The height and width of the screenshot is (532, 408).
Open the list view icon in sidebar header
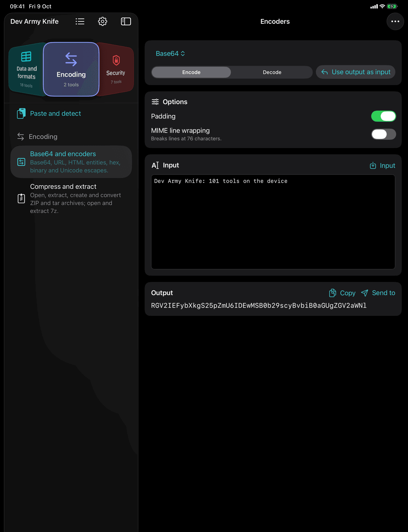point(80,21)
